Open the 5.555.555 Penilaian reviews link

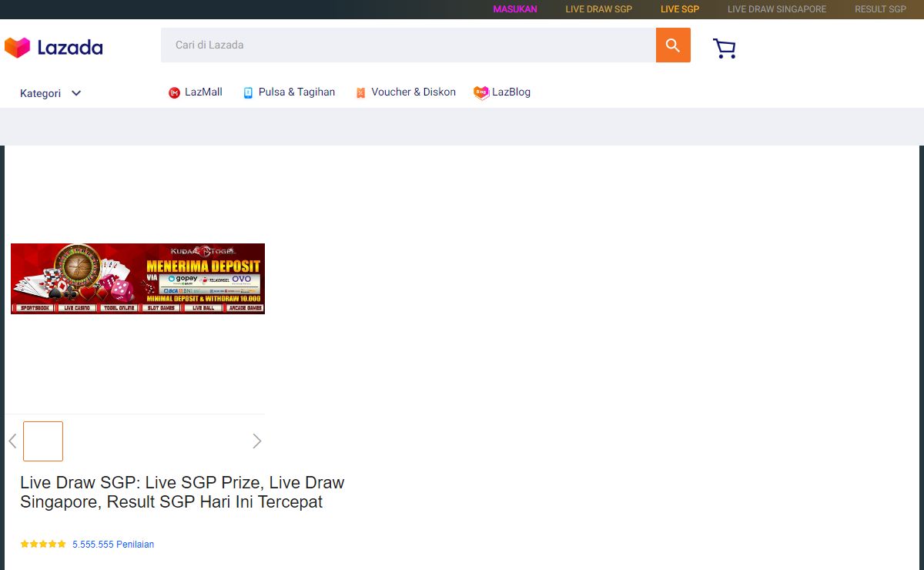[x=113, y=544]
